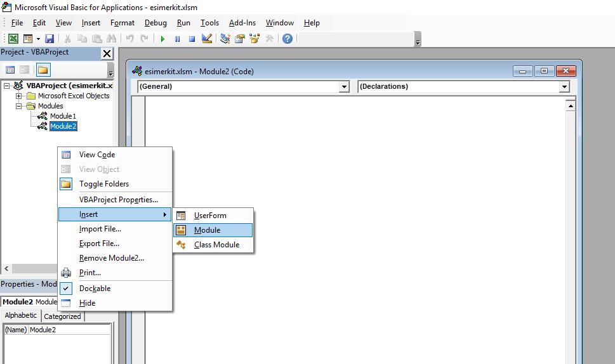Viewport: 615px width, 364px height.
Task: Click the Reset stop icon in toolbar
Action: click(x=192, y=39)
